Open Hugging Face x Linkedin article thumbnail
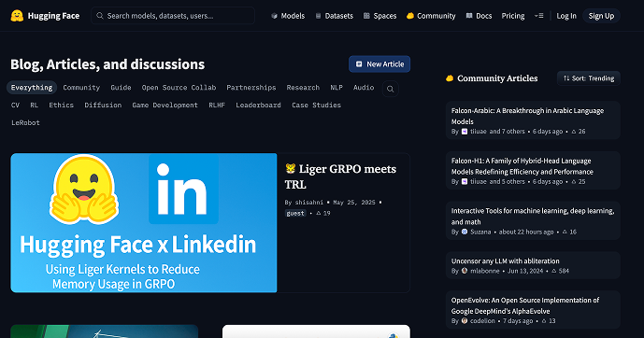Viewport: 644px width, 338px height. pos(144,223)
